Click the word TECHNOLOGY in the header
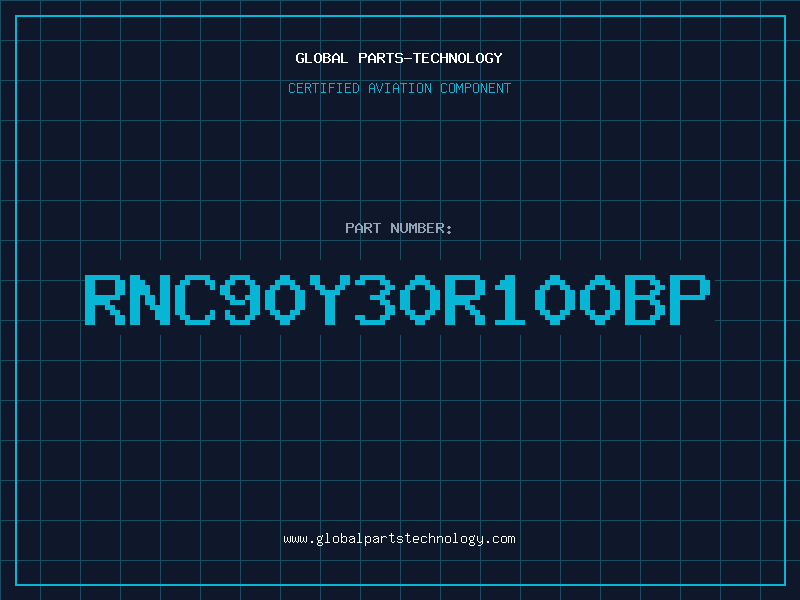Screen dimensions: 800x600 click(x=458, y=58)
